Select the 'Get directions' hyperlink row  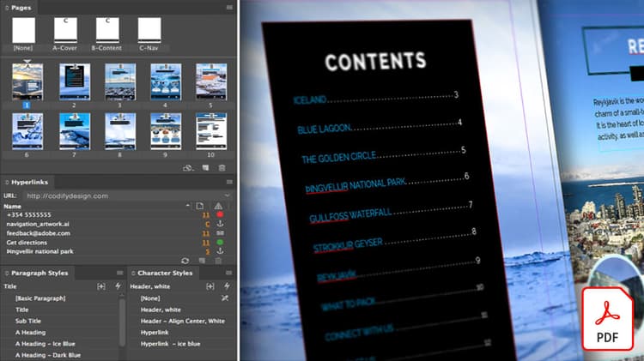(117, 243)
